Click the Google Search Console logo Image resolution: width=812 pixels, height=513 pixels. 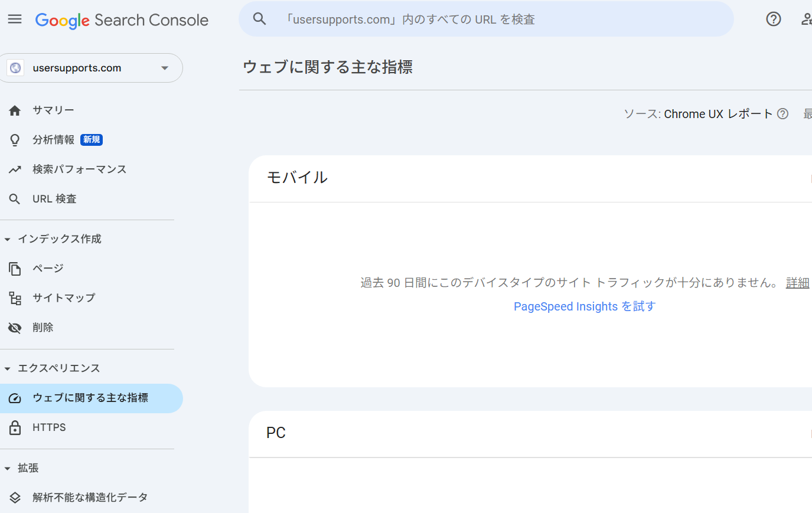pos(122,20)
